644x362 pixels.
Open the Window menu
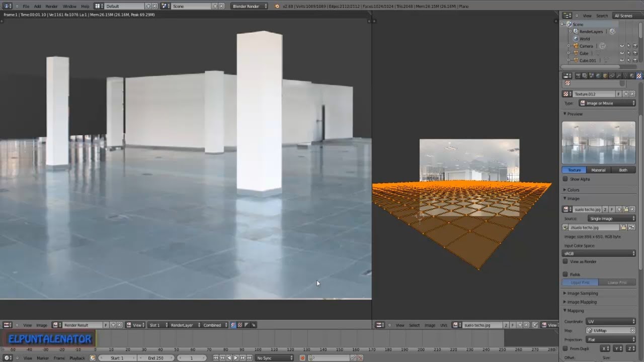69,7
